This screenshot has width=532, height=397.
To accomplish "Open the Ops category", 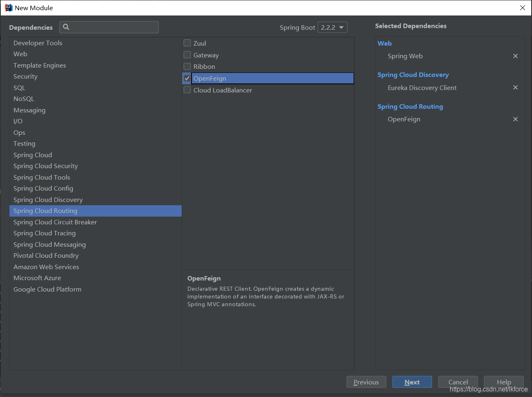I will [95, 132].
